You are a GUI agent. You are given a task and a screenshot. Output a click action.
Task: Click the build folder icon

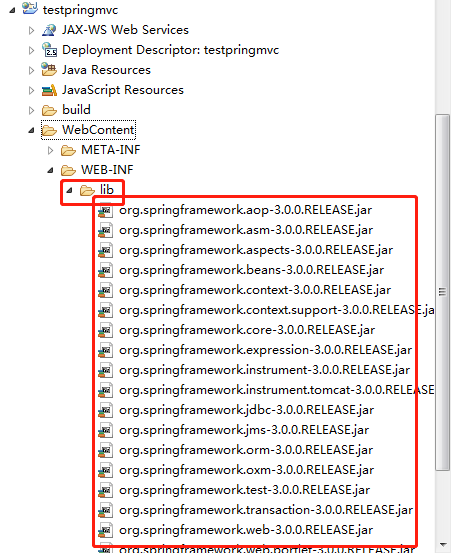pyautogui.click(x=49, y=110)
